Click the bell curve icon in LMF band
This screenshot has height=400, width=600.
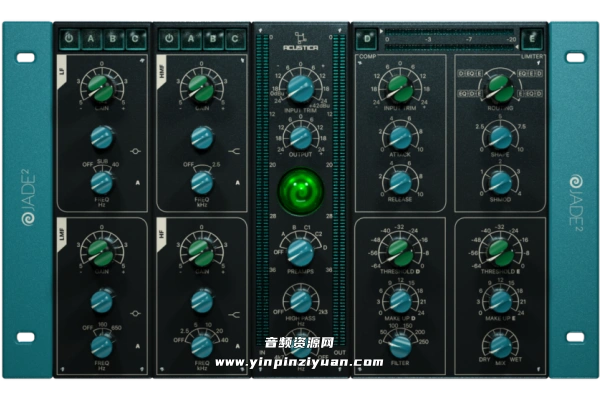(135, 314)
